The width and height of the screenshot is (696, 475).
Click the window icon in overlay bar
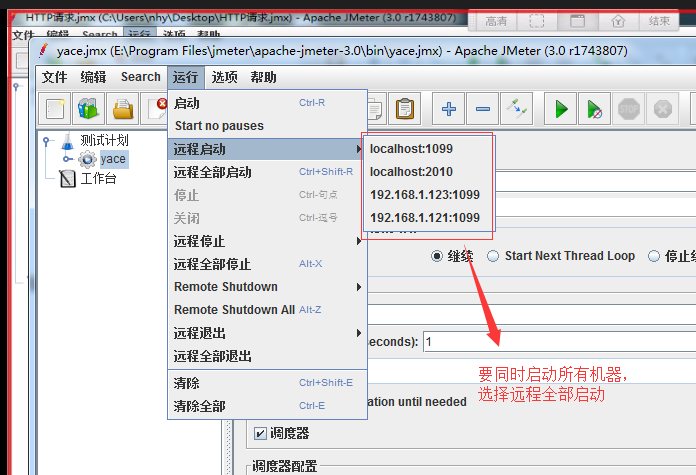[577, 21]
